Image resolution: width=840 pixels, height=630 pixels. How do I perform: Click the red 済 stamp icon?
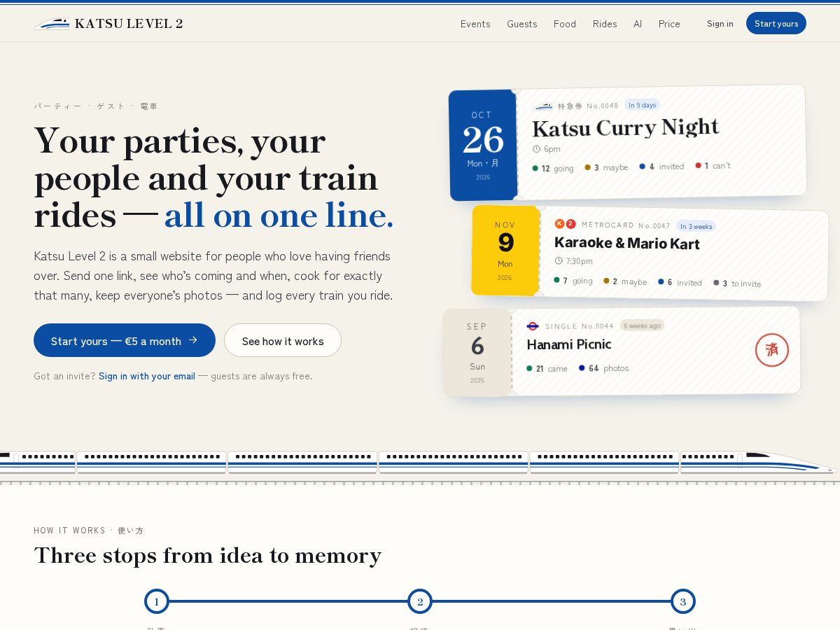tap(772, 349)
